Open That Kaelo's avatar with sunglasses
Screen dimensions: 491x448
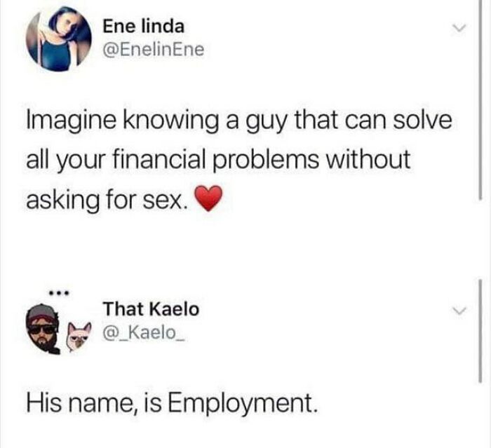[43, 329]
